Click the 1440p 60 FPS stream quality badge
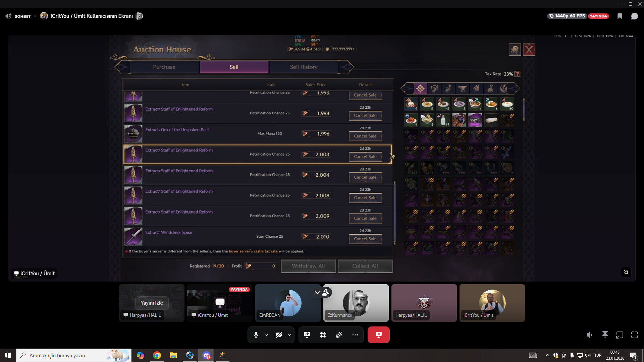This screenshot has height=362, width=644. [567, 16]
